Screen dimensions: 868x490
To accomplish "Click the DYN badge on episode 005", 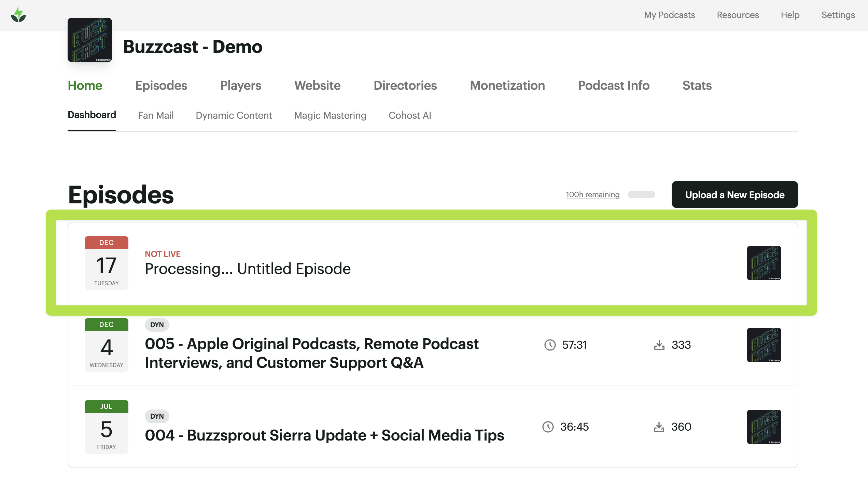I will [157, 325].
